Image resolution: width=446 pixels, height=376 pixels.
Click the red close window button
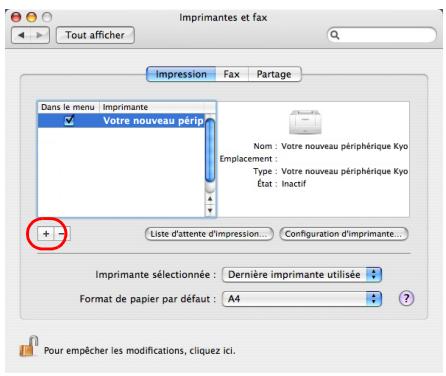16,17
